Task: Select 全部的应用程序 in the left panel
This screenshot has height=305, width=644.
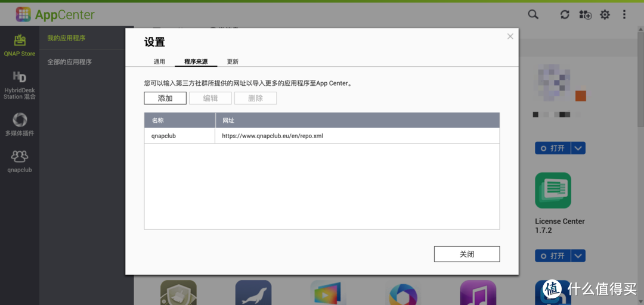Action: (x=69, y=62)
